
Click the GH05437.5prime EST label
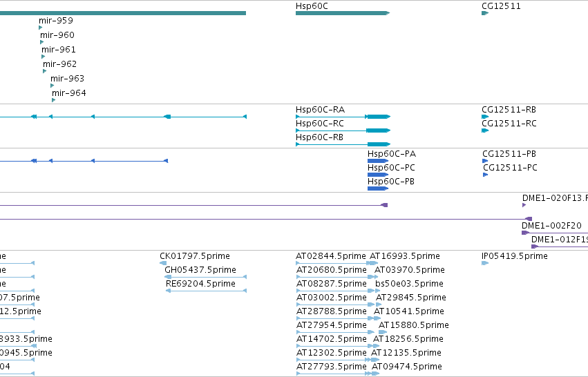point(200,270)
